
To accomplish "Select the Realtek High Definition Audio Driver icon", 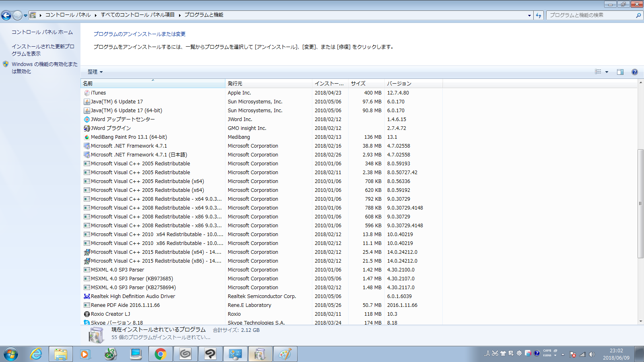I will [x=87, y=296].
